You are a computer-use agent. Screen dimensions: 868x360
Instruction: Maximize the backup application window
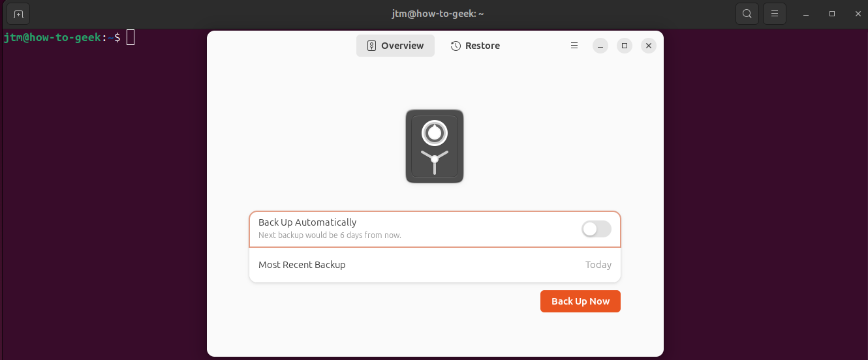625,46
